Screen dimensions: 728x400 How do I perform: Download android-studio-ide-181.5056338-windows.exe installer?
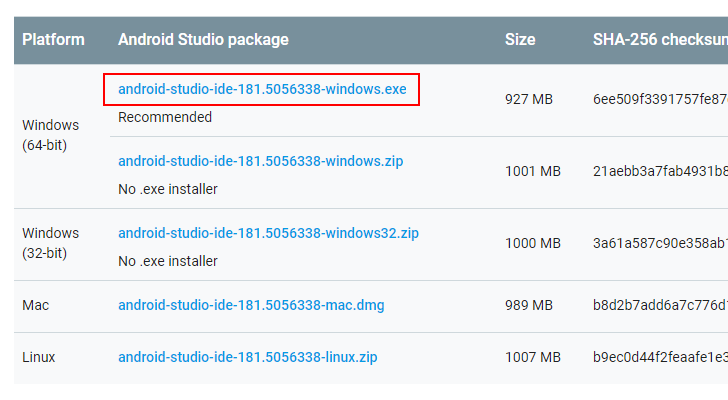[262, 89]
